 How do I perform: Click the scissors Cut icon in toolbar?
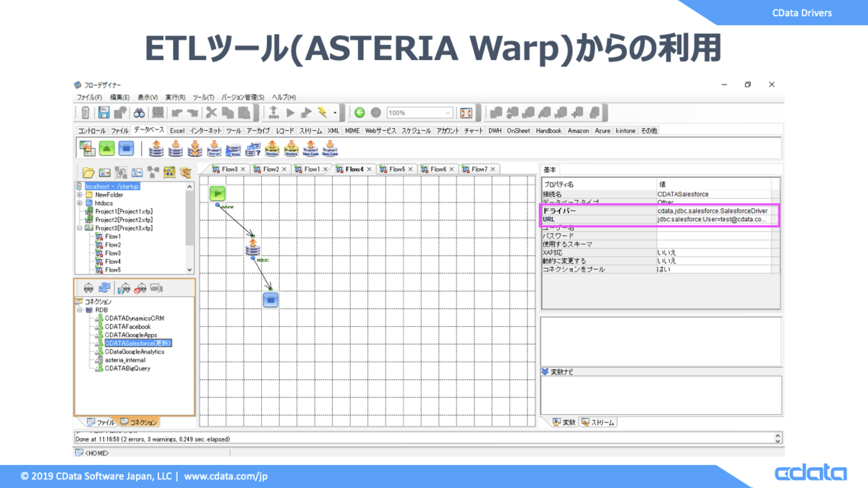click(211, 113)
